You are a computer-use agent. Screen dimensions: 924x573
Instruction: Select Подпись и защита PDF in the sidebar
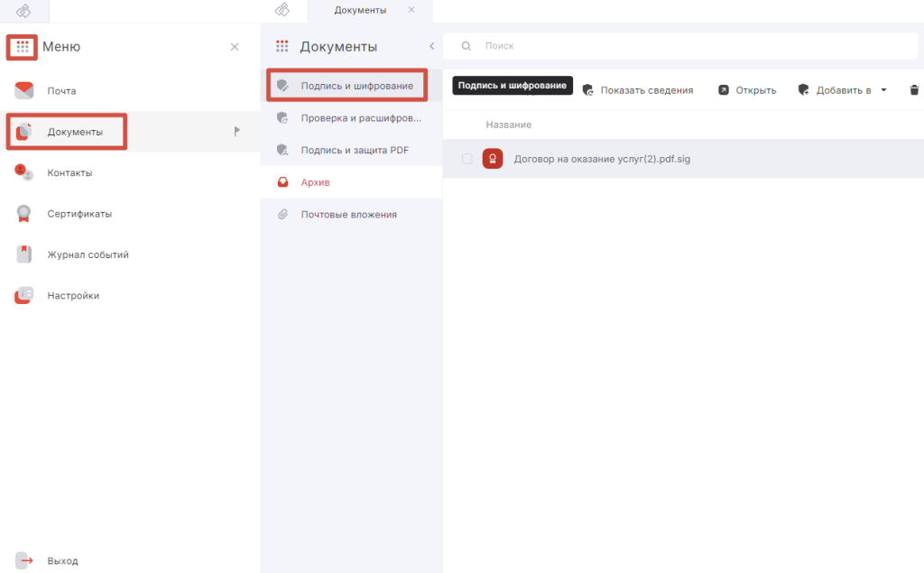tap(351, 150)
